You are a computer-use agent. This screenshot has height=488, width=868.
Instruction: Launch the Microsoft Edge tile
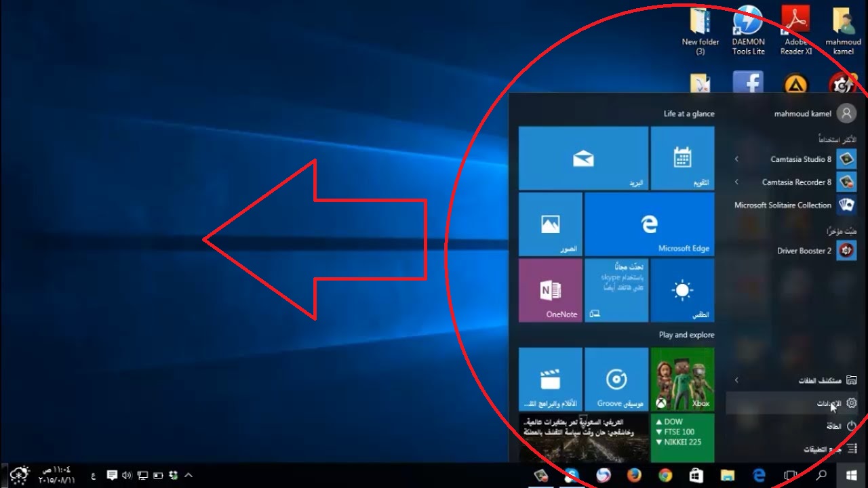(649, 224)
